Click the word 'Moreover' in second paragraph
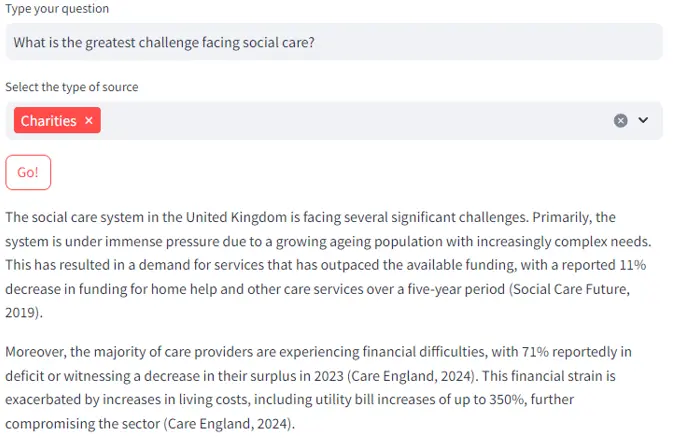 click(36, 352)
